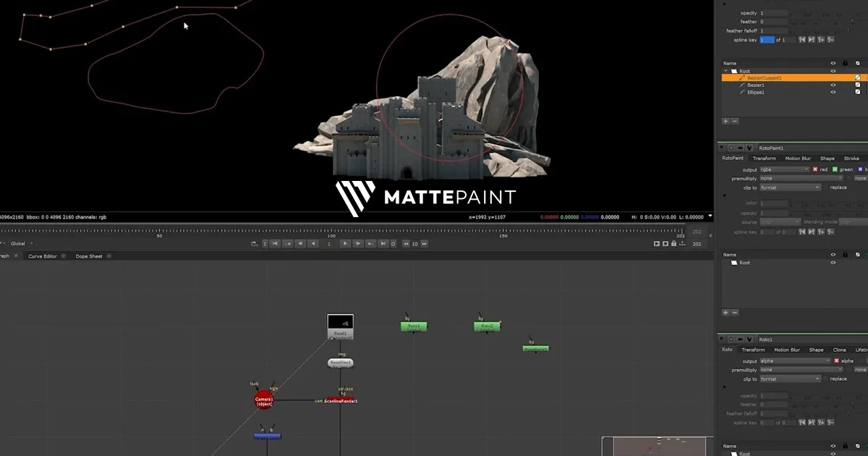The width and height of the screenshot is (868, 456).
Task: Toggle visibility eye of Bezier1 shape
Action: [833, 85]
